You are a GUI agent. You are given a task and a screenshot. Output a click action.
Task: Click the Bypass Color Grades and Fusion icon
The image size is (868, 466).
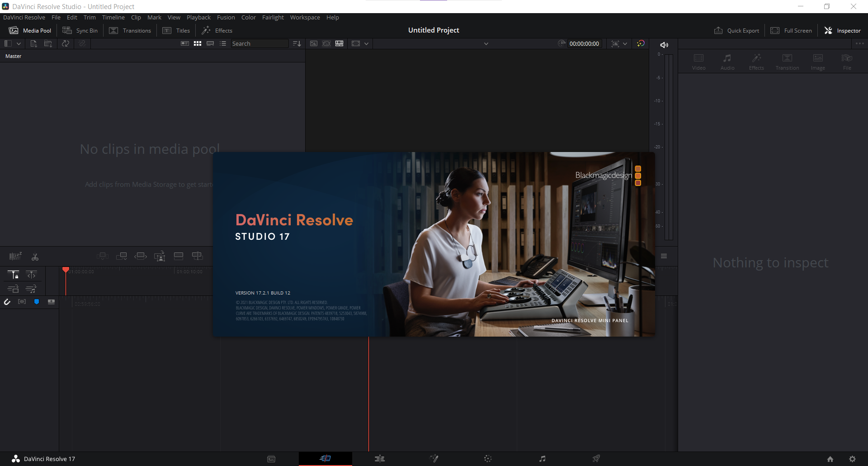click(x=641, y=43)
